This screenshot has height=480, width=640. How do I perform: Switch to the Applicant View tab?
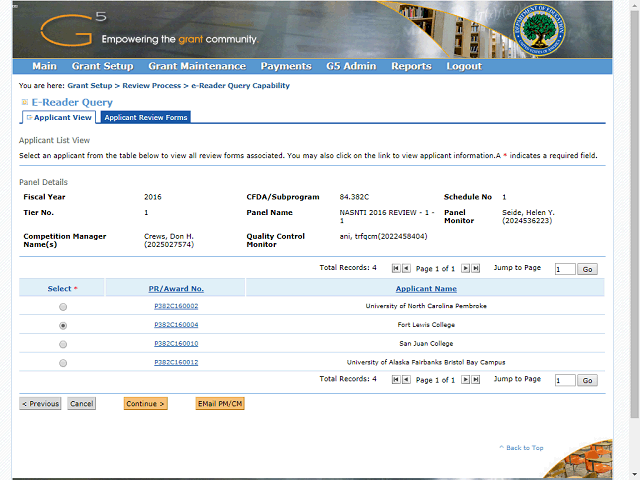[x=59, y=117]
